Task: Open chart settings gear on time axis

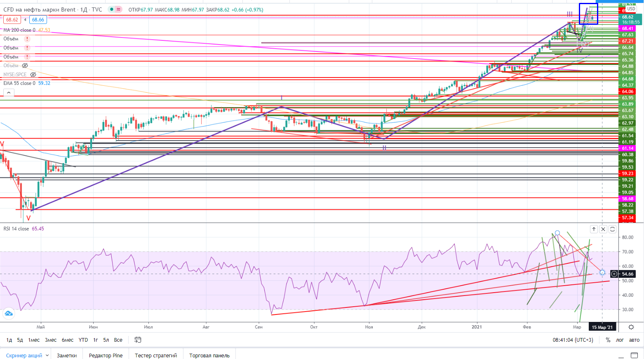Action: tap(631, 327)
